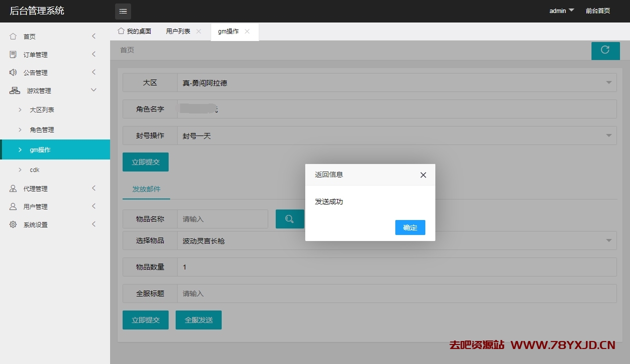
Task: Click the 代理管理 person icon
Action: [x=13, y=188]
